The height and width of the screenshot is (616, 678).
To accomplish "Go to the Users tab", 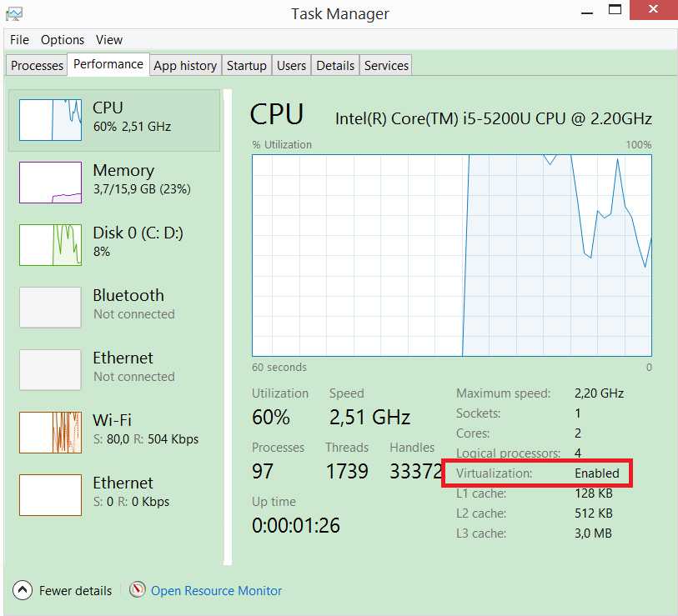I will tap(291, 65).
